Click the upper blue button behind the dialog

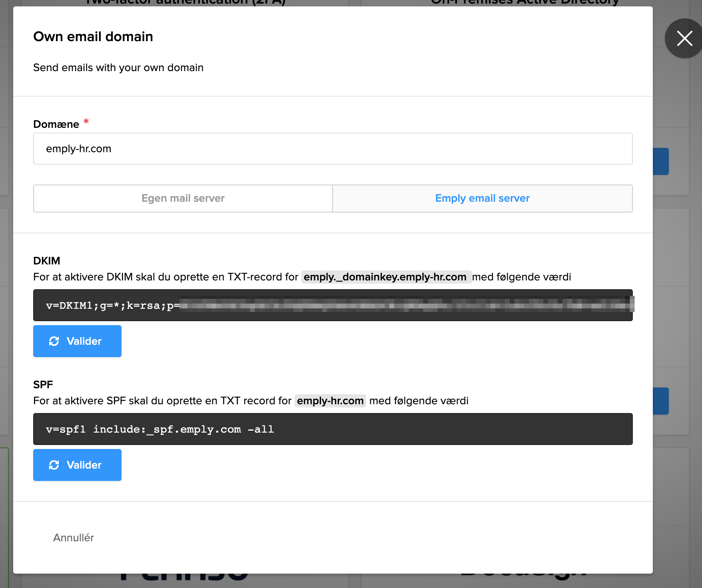[661, 161]
